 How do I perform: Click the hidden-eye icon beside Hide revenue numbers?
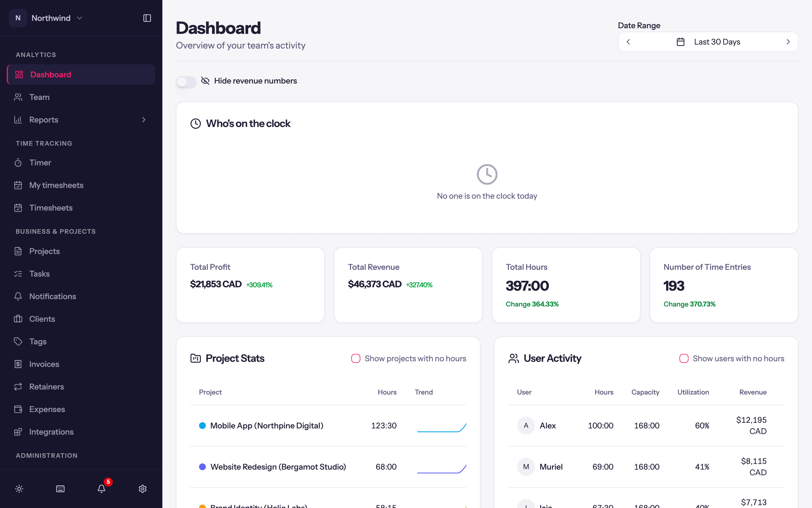[205, 81]
